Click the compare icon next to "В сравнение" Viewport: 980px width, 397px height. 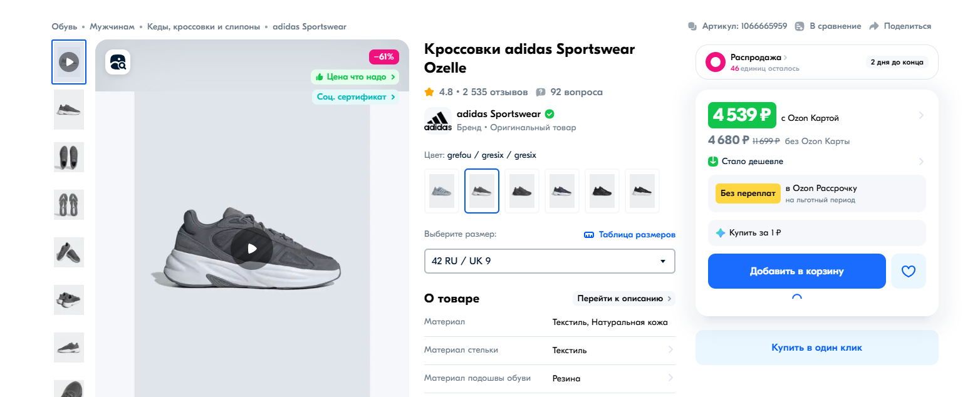point(800,26)
